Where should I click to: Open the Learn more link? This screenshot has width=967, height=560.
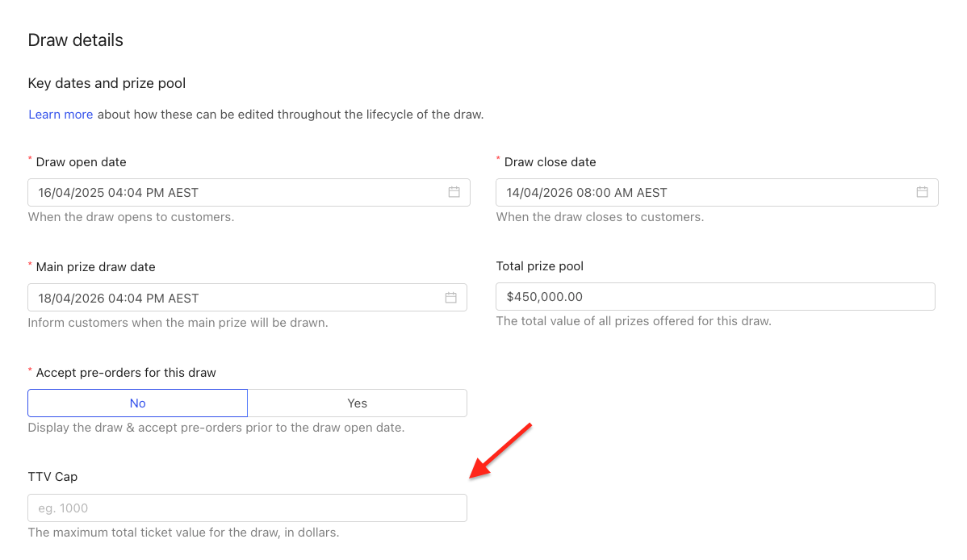61,115
